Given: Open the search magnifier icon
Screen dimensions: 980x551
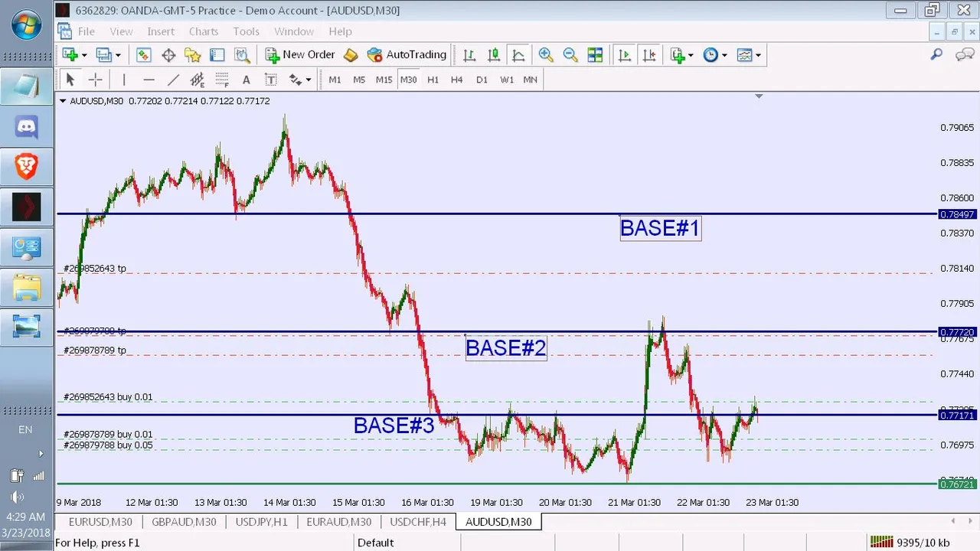Looking at the screenshot, I should point(936,54).
